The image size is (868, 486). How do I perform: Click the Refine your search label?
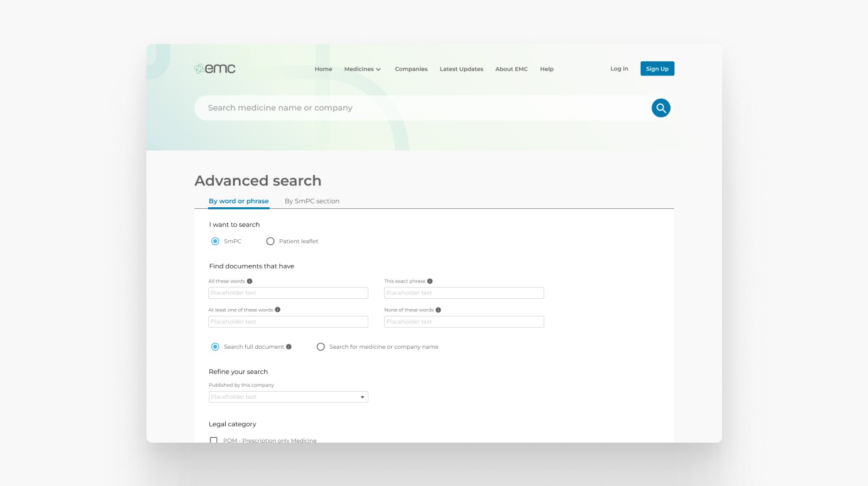point(238,372)
